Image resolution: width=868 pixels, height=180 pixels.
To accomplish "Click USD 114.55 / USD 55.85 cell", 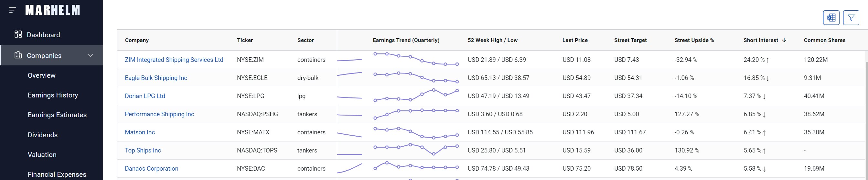I will tap(500, 132).
